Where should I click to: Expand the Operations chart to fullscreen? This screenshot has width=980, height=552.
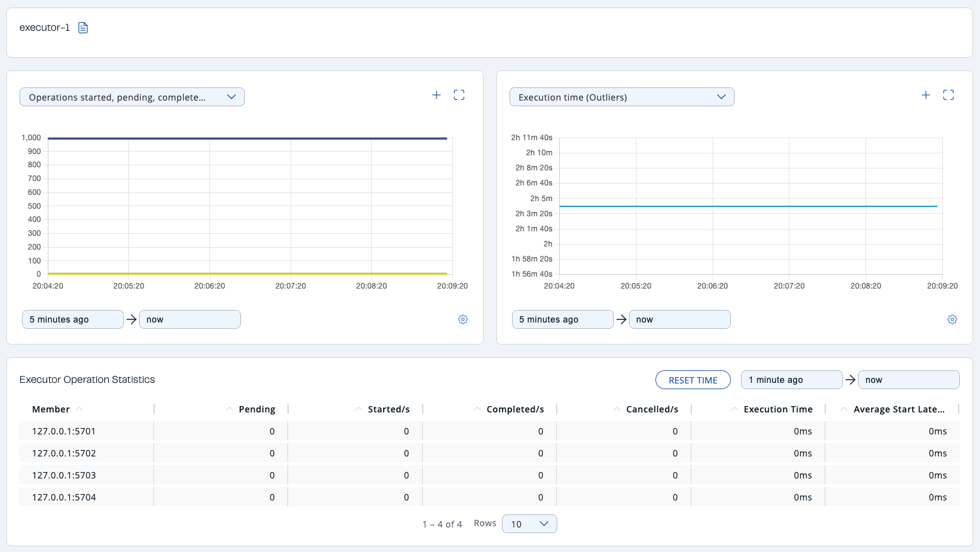tap(459, 94)
